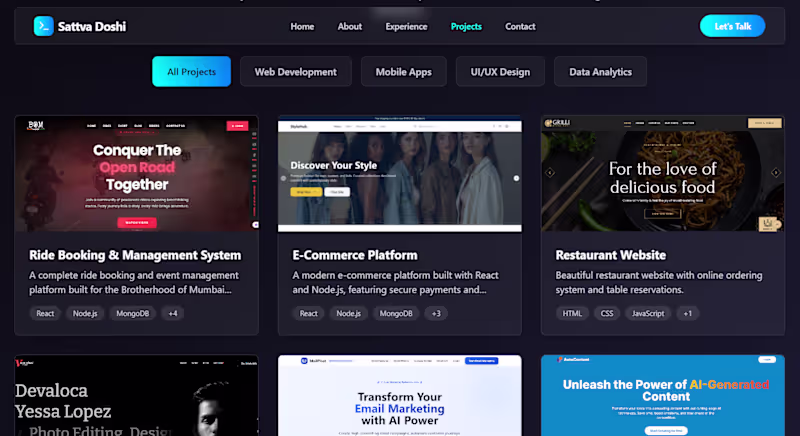Image resolution: width=800 pixels, height=436 pixels.
Task: Open the Ride Booking project thumbnail
Action: pyautogui.click(x=137, y=174)
